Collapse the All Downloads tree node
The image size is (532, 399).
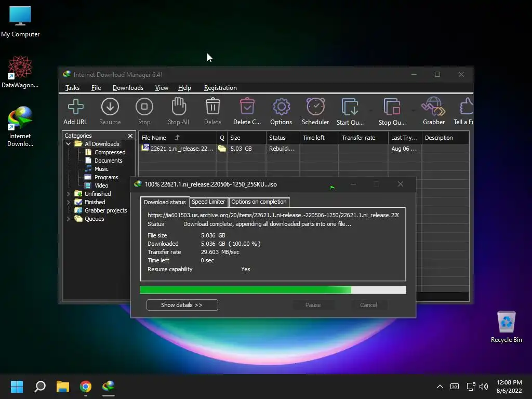click(69, 144)
